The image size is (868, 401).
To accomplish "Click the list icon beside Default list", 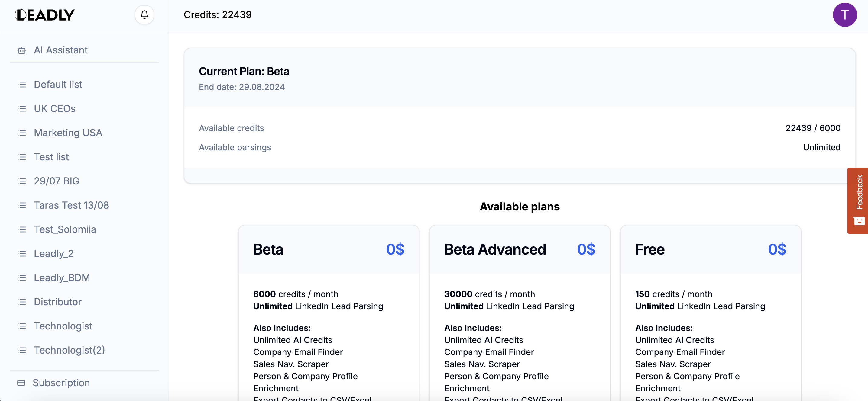I will (x=21, y=85).
